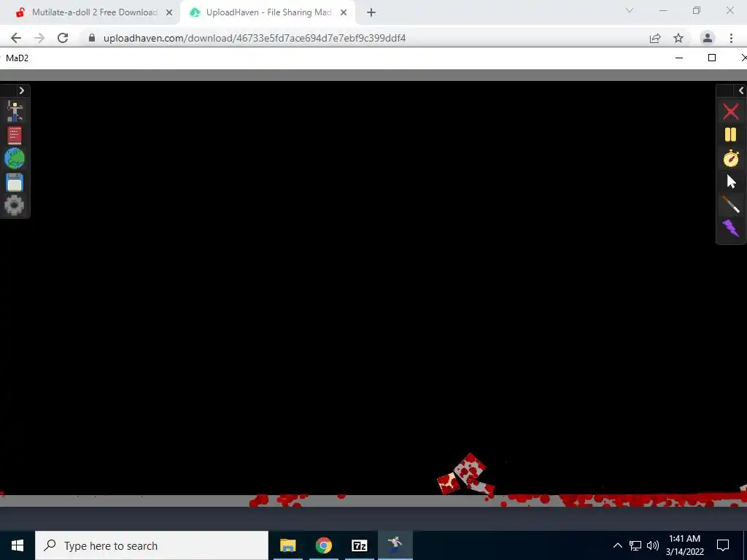Select the knife cutting tool
Image resolution: width=747 pixels, height=560 pixels.
pos(731,204)
